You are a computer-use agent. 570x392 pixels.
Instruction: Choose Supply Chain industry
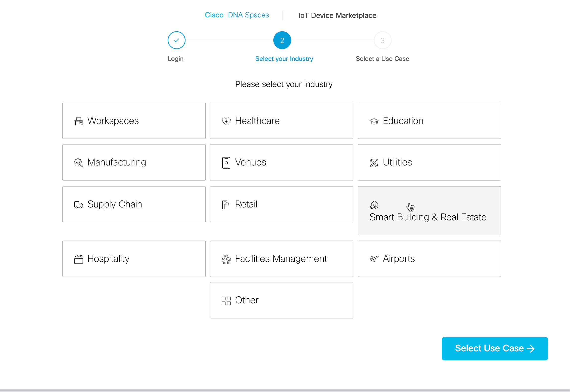coord(134,204)
